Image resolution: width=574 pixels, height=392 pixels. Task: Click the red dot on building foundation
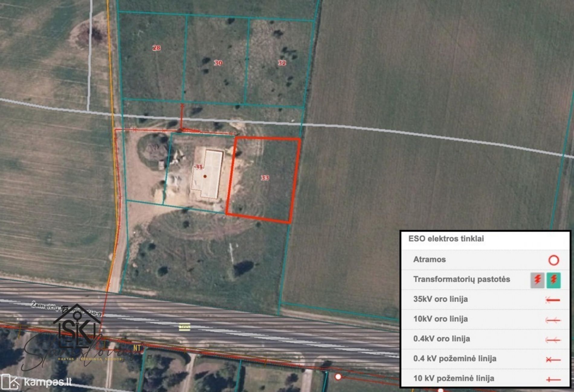205,176
